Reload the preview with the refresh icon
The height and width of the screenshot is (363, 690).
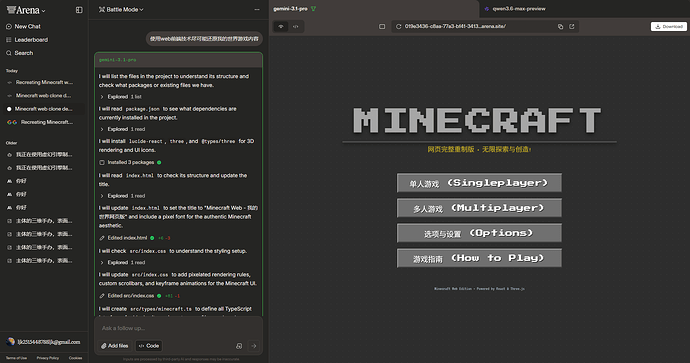tap(398, 26)
